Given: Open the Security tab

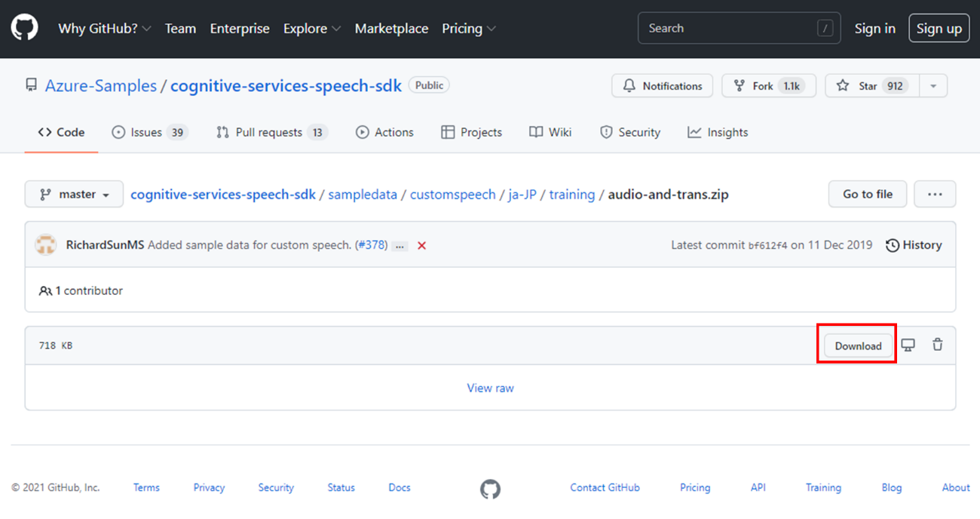Looking at the screenshot, I should pos(630,132).
